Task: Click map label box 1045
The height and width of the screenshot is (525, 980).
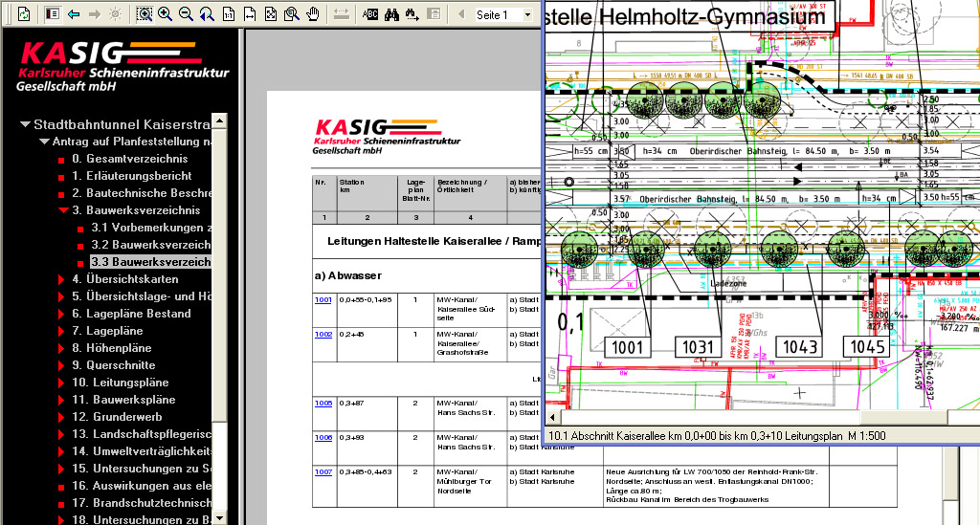Action: point(867,347)
